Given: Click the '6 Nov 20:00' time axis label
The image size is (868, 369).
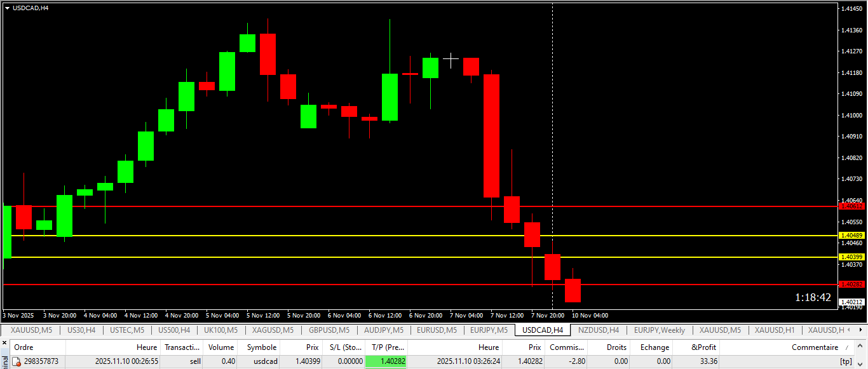Looking at the screenshot, I should 426,315.
